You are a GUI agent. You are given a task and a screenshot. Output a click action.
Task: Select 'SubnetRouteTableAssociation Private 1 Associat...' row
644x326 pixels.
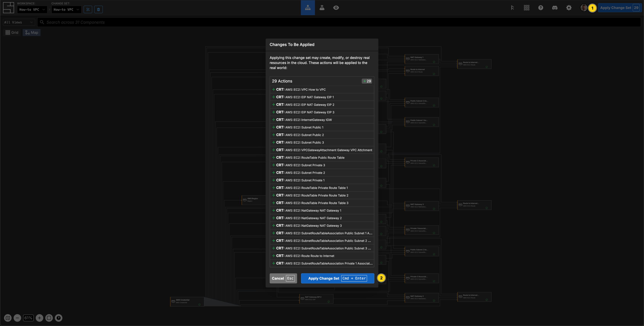click(322, 263)
